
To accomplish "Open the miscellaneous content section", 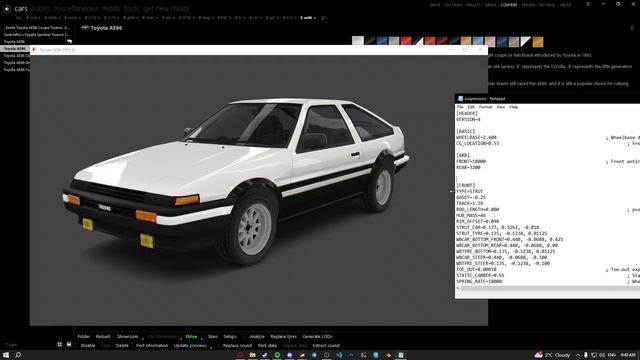I will tap(76, 8).
